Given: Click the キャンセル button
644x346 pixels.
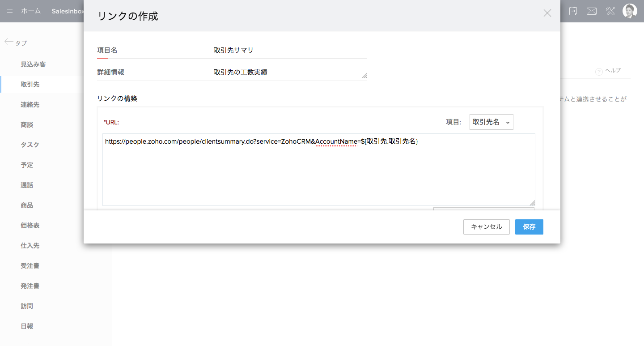Looking at the screenshot, I should pyautogui.click(x=487, y=227).
